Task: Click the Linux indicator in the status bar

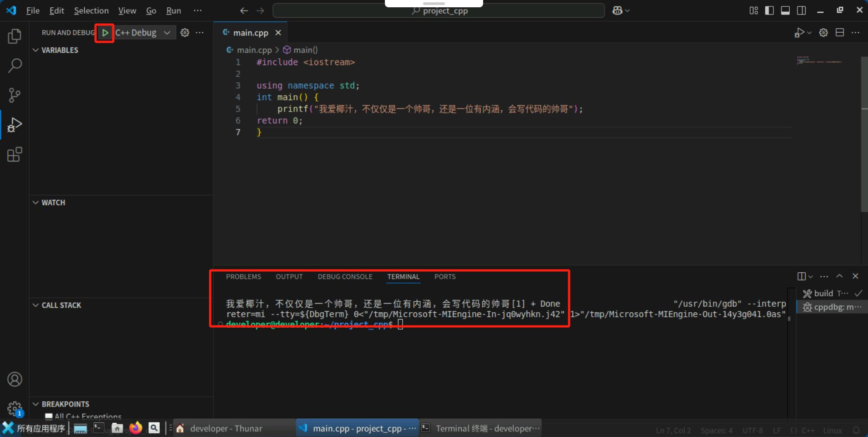Action: point(833,430)
